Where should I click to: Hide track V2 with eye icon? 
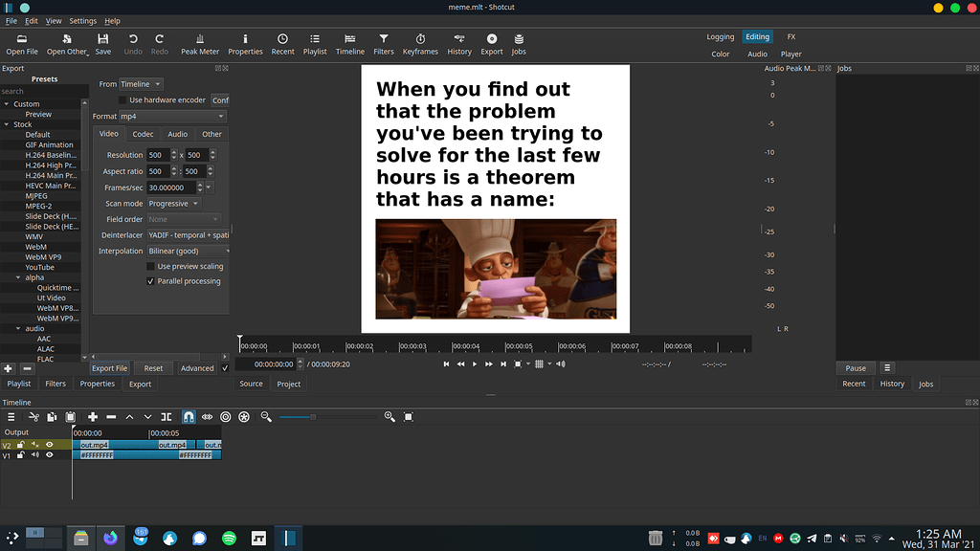[x=50, y=445]
